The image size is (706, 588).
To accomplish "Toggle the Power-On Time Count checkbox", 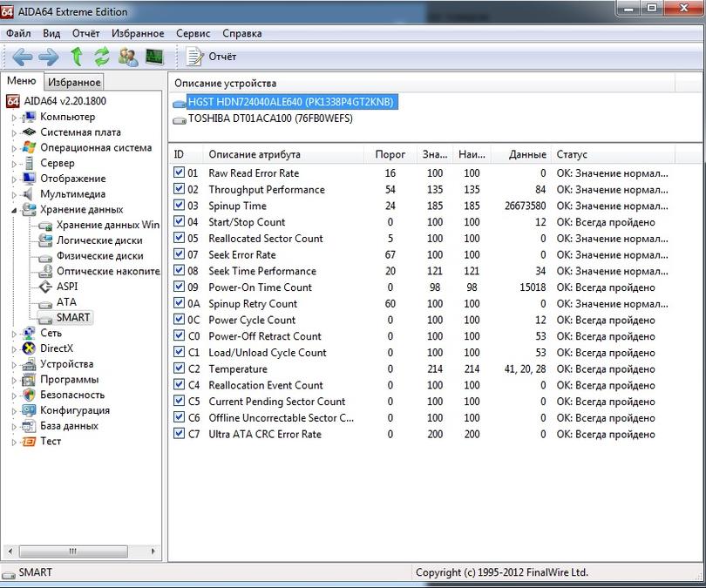I will 180,287.
